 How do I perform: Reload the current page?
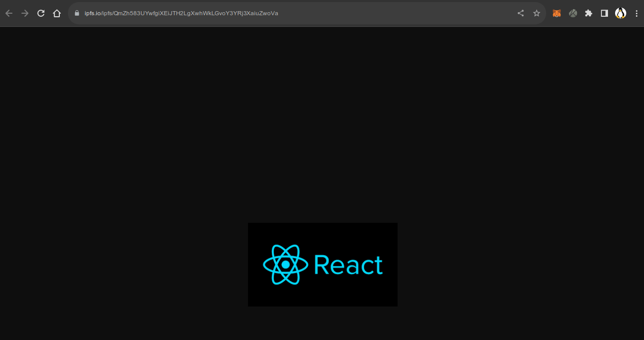(41, 13)
